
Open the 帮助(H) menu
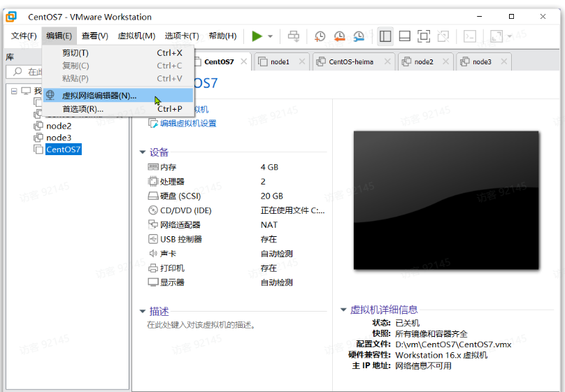coord(222,36)
